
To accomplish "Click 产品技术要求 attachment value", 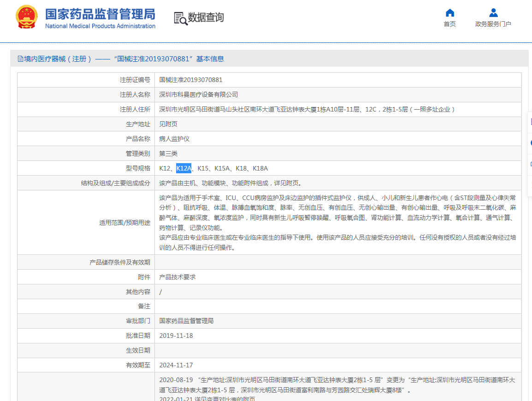I will [177, 277].
